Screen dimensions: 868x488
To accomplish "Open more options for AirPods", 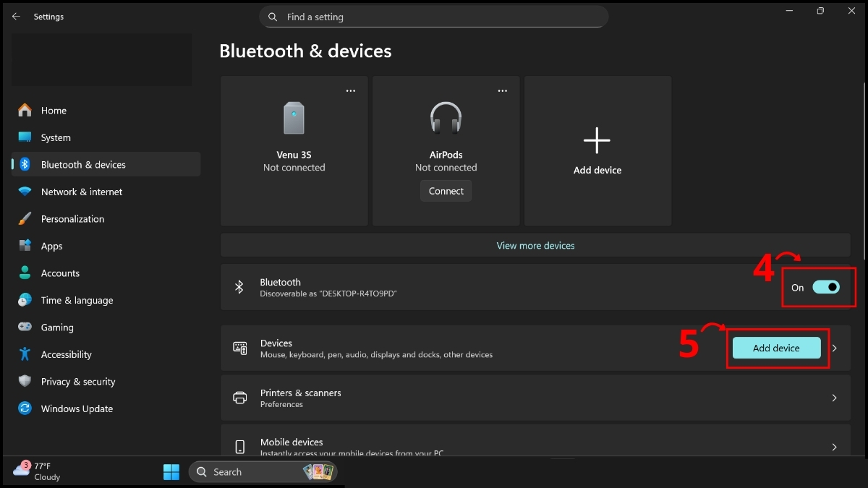I will tap(503, 91).
